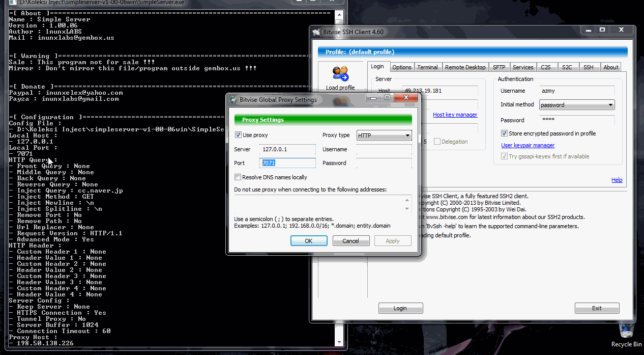Open the Services tab
The height and width of the screenshot is (355, 644).
pos(523,67)
